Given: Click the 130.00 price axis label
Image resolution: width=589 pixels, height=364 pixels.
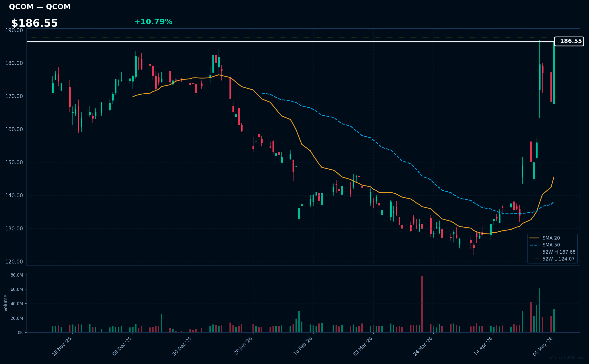Looking at the screenshot, I should pyautogui.click(x=14, y=229).
